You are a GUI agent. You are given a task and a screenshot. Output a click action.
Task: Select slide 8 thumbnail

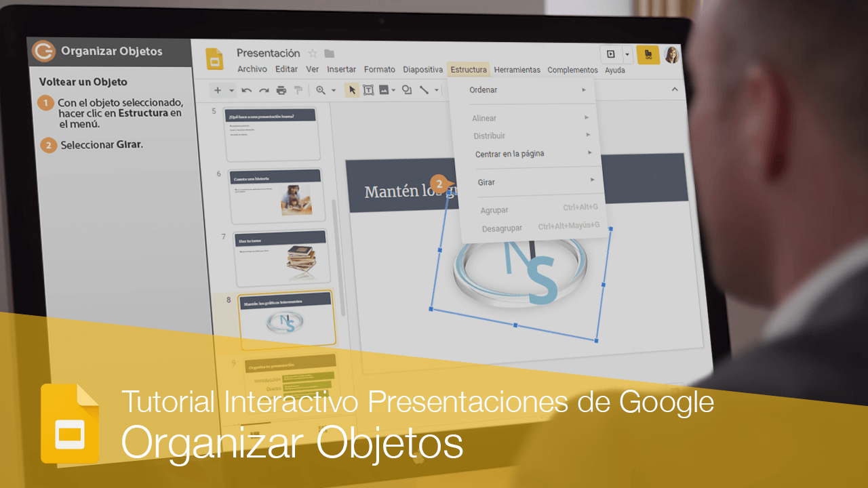288,319
